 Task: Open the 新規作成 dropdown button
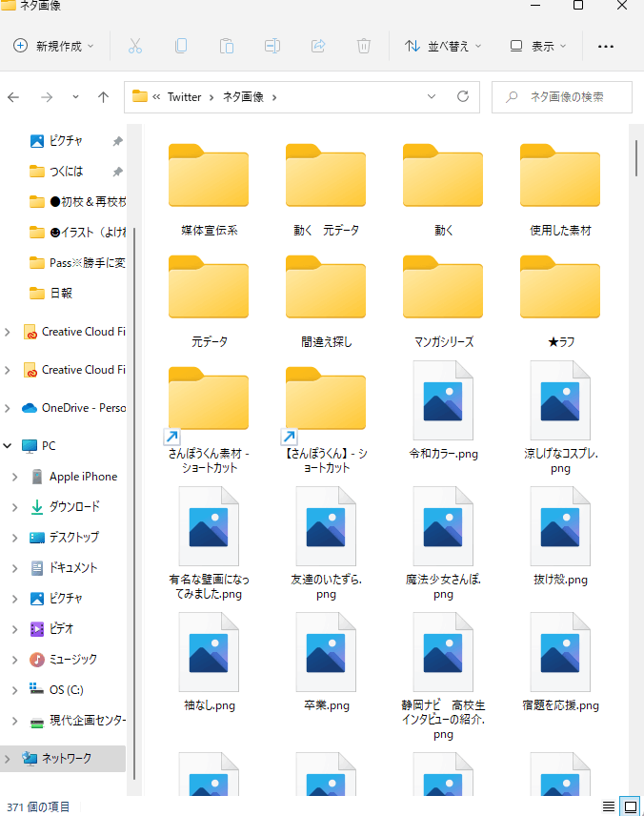[x=53, y=47]
